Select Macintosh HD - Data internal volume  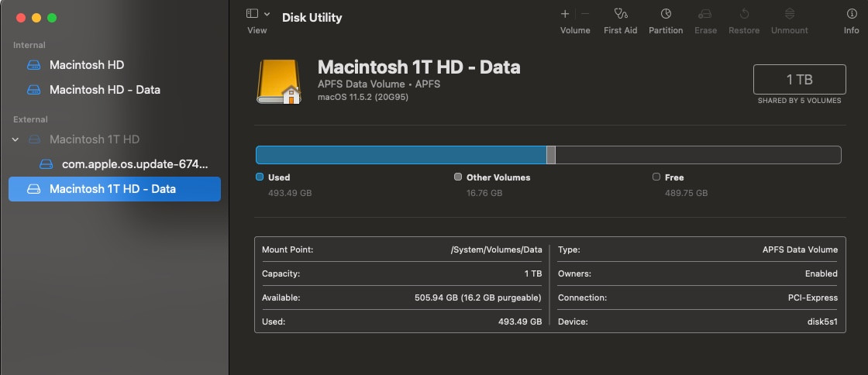tap(105, 90)
